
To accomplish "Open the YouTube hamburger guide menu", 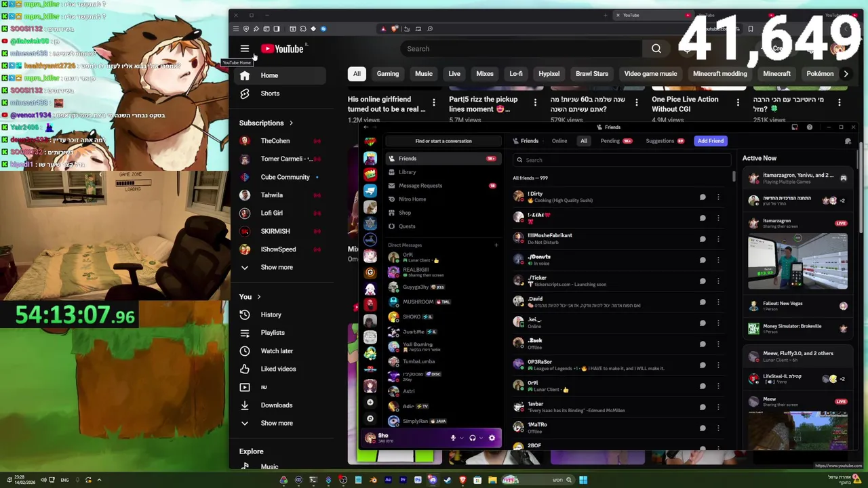I will click(x=245, y=49).
